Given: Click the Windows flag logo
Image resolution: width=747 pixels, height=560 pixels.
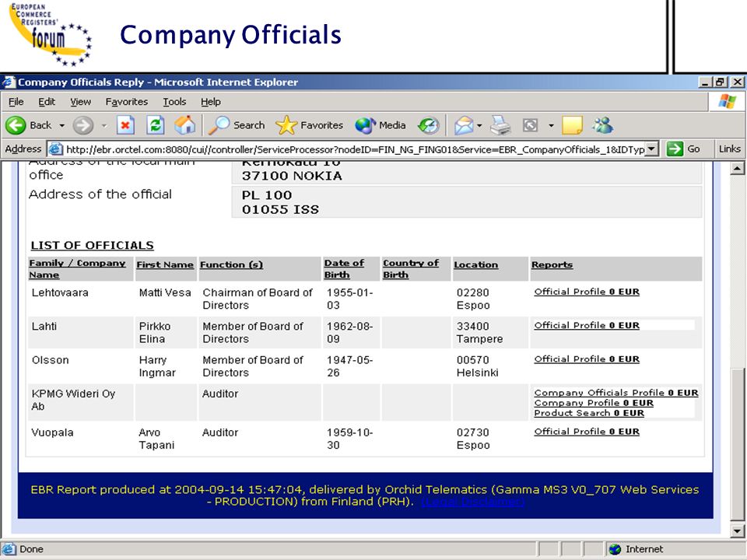Looking at the screenshot, I should [x=727, y=101].
